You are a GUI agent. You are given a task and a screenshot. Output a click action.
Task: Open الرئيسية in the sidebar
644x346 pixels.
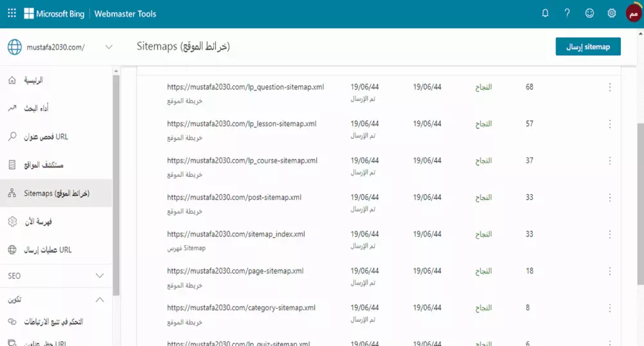point(33,80)
